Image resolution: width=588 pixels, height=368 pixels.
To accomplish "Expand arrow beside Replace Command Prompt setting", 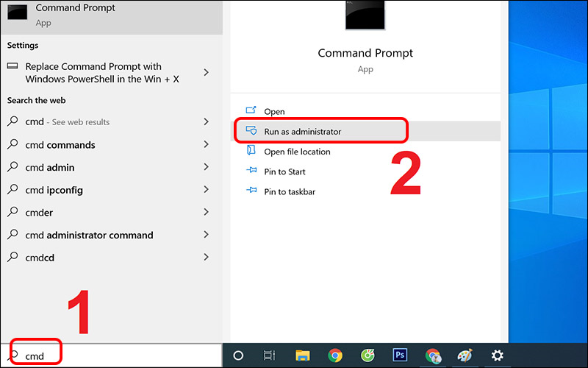I will point(207,72).
